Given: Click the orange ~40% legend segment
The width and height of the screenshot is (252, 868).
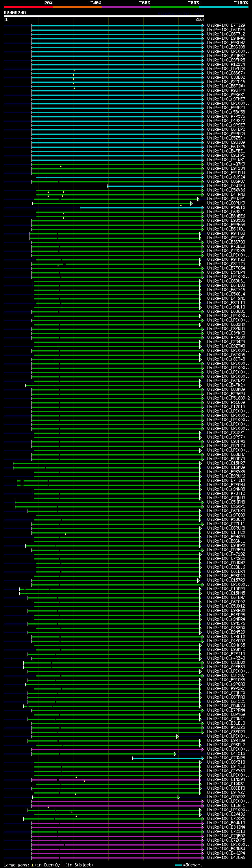Looking at the screenshot, I should 77,7.
